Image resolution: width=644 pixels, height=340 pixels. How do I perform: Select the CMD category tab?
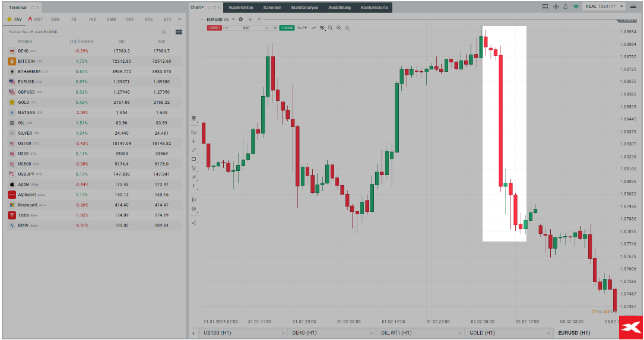click(x=112, y=20)
